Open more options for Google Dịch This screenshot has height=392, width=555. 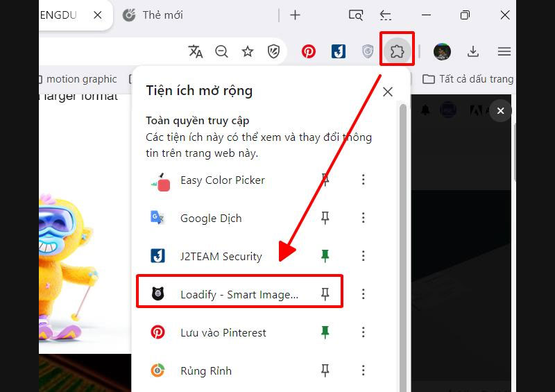click(x=363, y=218)
